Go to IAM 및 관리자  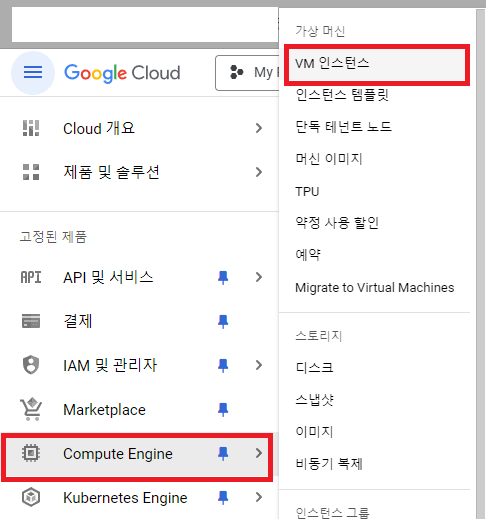tap(139, 365)
